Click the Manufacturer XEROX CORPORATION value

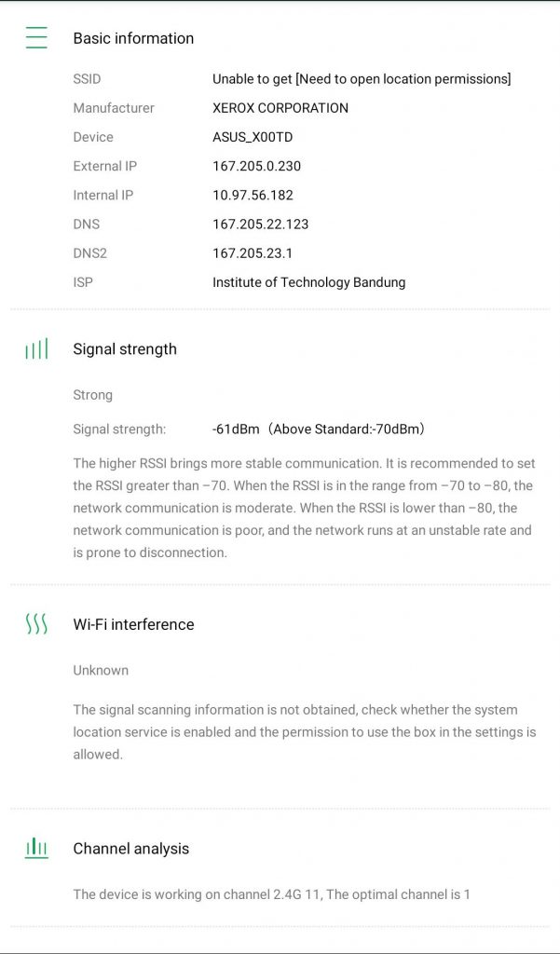coord(280,108)
